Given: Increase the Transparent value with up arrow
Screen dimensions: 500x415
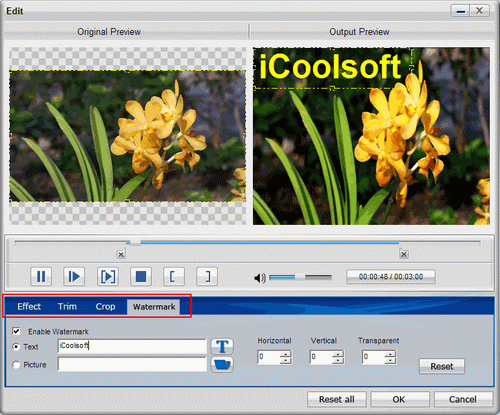Looking at the screenshot, I should [x=390, y=354].
